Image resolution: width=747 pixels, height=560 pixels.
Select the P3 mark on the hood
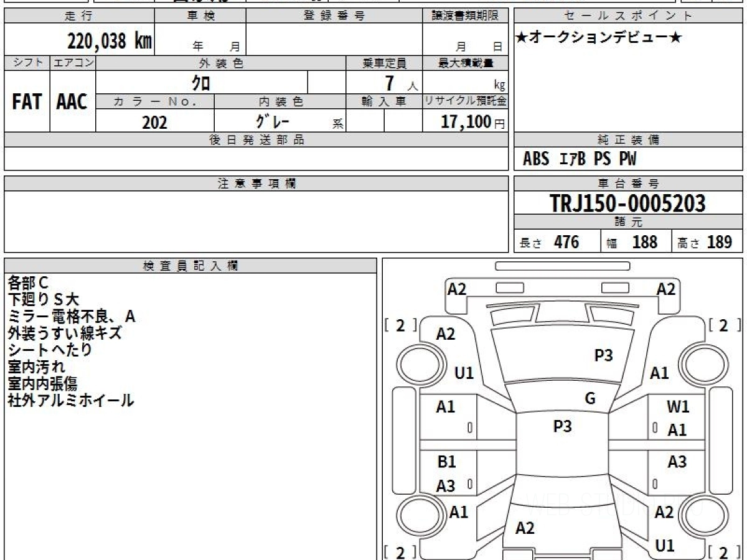[x=604, y=355]
